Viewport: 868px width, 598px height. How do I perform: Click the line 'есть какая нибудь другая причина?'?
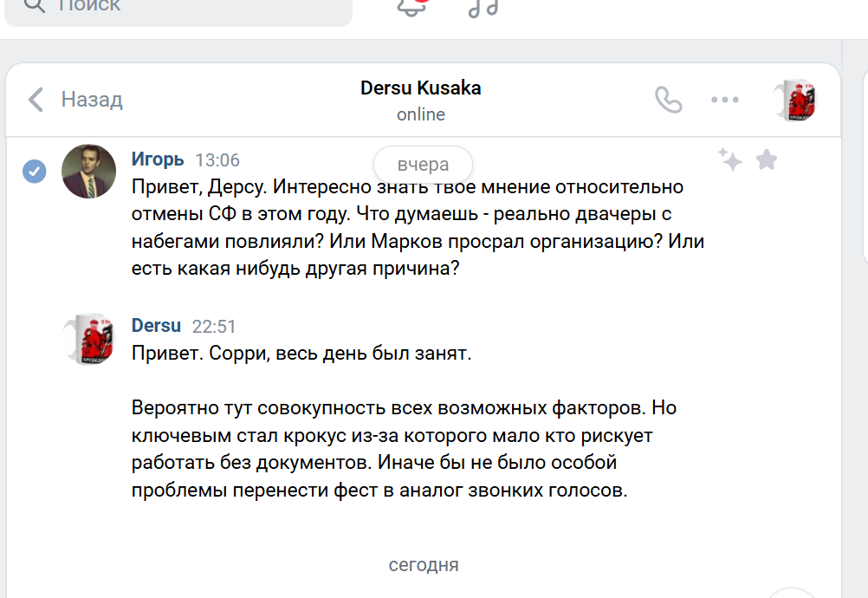coord(295,269)
